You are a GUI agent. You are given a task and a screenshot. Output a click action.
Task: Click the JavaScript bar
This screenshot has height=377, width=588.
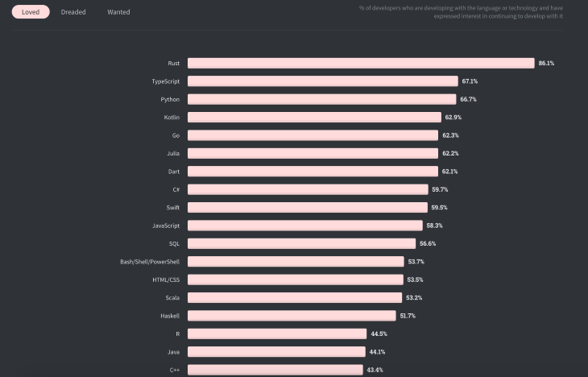click(x=304, y=226)
